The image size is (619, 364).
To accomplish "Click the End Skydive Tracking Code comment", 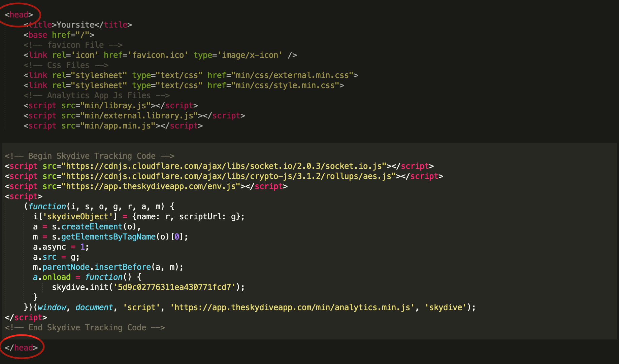I will 85,327.
